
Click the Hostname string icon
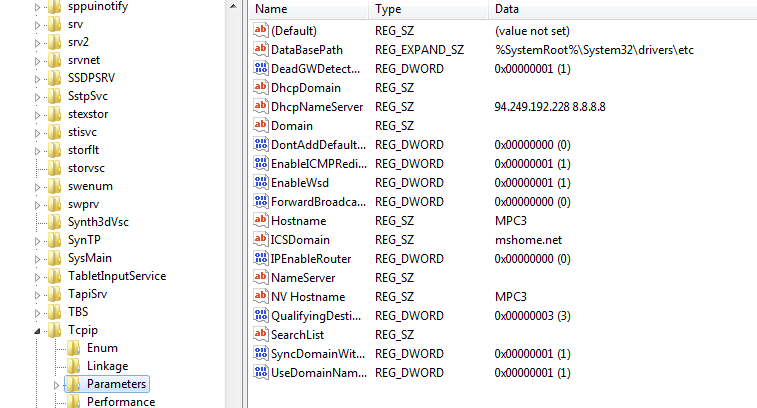261,221
